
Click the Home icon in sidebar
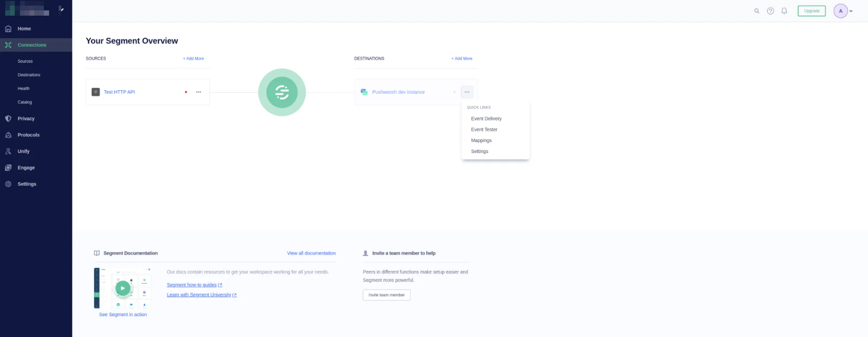click(x=8, y=29)
